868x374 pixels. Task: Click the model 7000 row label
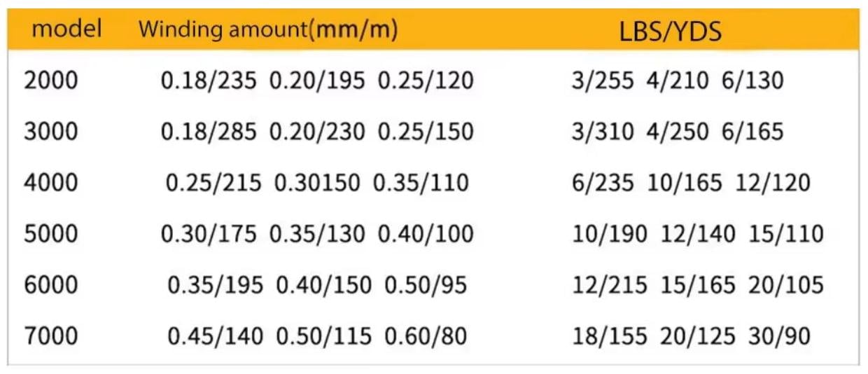coord(51,336)
